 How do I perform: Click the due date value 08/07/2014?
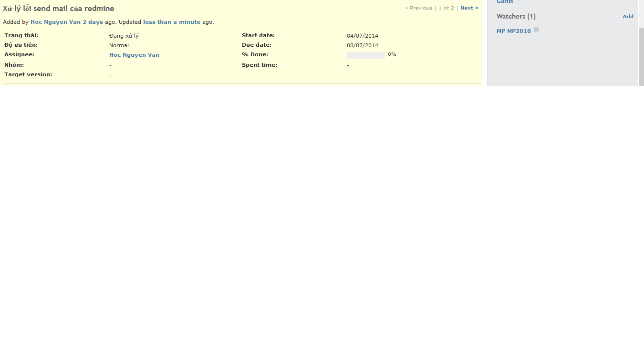click(x=363, y=45)
